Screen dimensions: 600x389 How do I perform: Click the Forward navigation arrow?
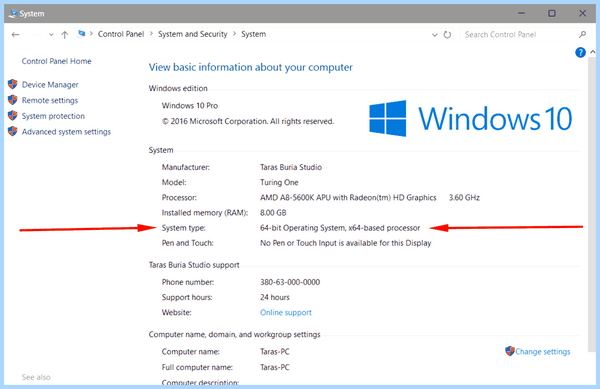[35, 35]
